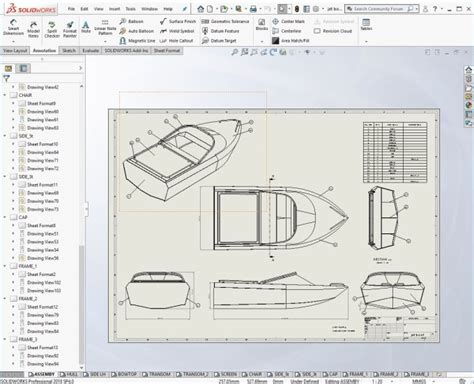This screenshot has width=474, height=384.
Task: Add a Hole Callout
Action: (x=176, y=41)
